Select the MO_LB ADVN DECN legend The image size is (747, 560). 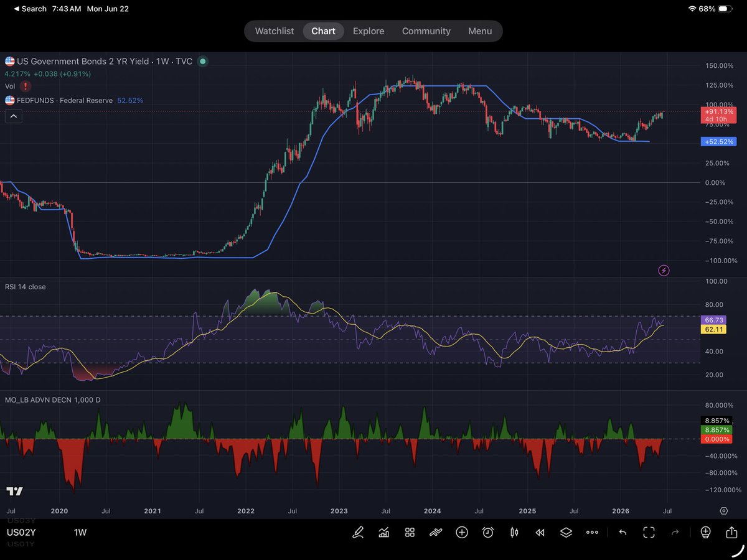(53, 399)
